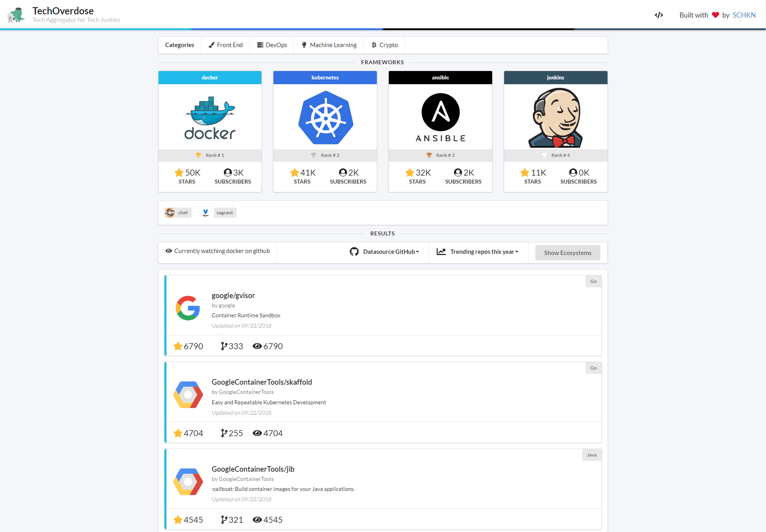Click the Google G avatar for gvisor
The height and width of the screenshot is (532, 766).
(x=188, y=308)
